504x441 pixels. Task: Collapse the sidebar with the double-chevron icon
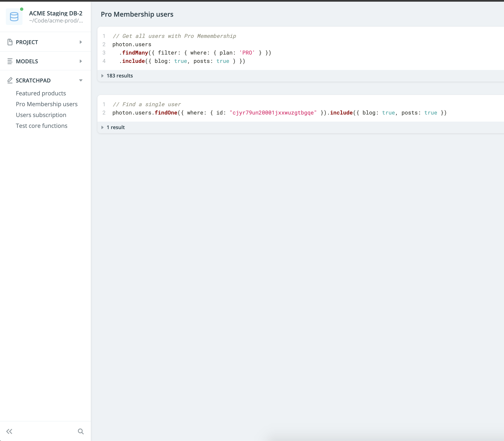click(x=10, y=431)
